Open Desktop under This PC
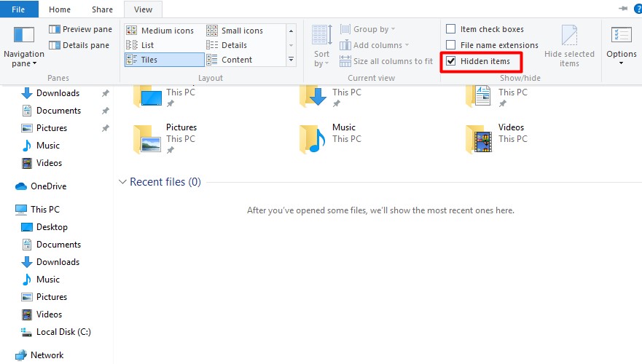The image size is (642, 364). coord(52,227)
